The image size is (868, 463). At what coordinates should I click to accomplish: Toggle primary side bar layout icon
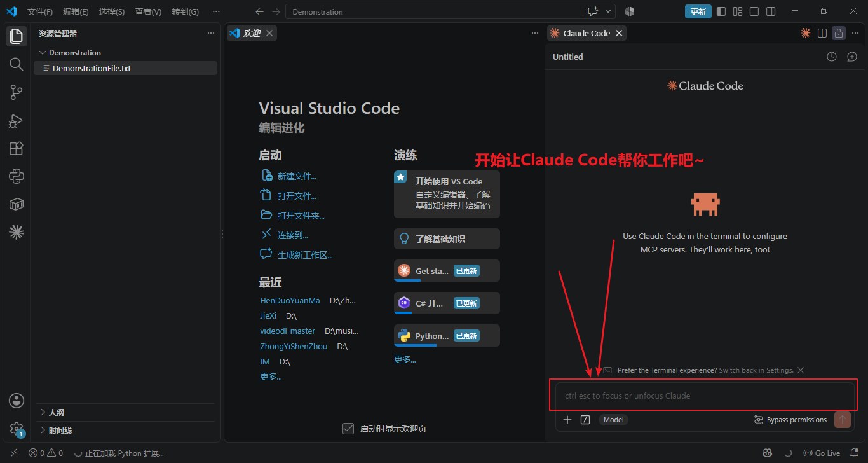point(721,11)
